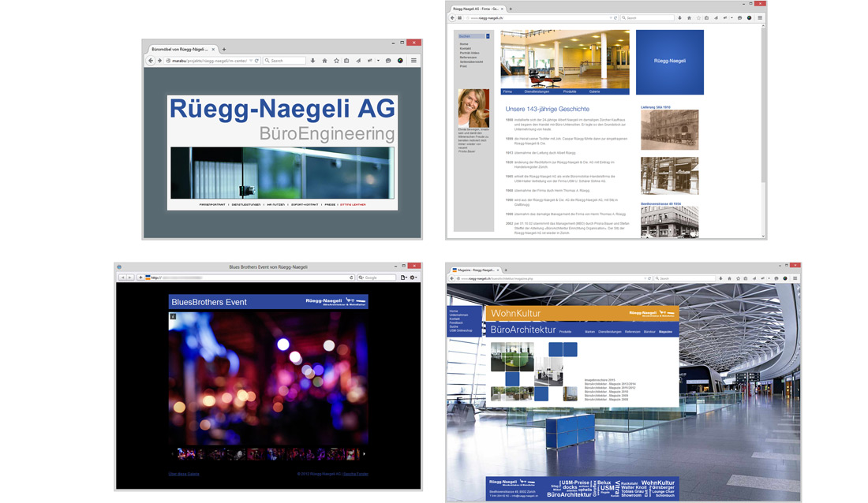Click Priska Bauer portrait photo
The image size is (868, 503).
pyautogui.click(x=473, y=108)
